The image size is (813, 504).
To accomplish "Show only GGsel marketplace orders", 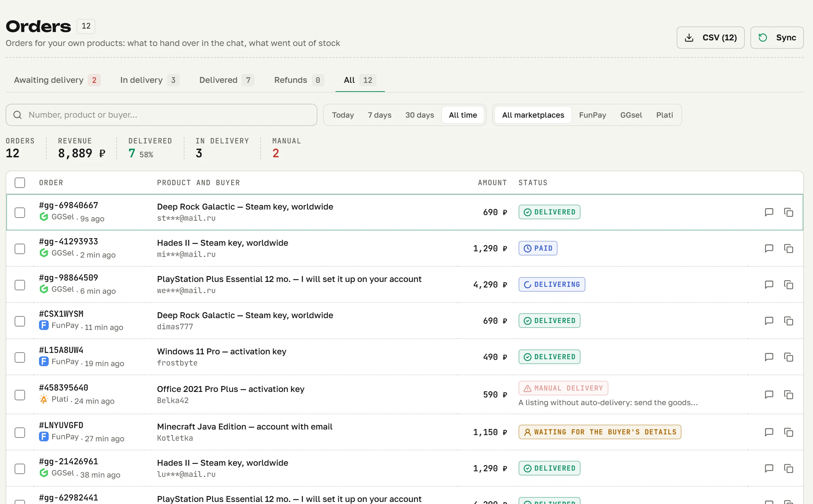I will 631,115.
